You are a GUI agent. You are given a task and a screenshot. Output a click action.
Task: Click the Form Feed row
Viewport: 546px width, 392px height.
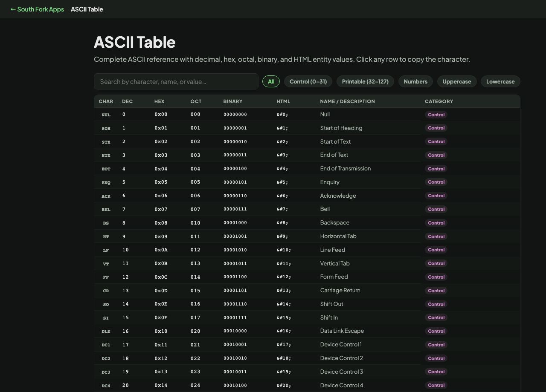point(307,277)
